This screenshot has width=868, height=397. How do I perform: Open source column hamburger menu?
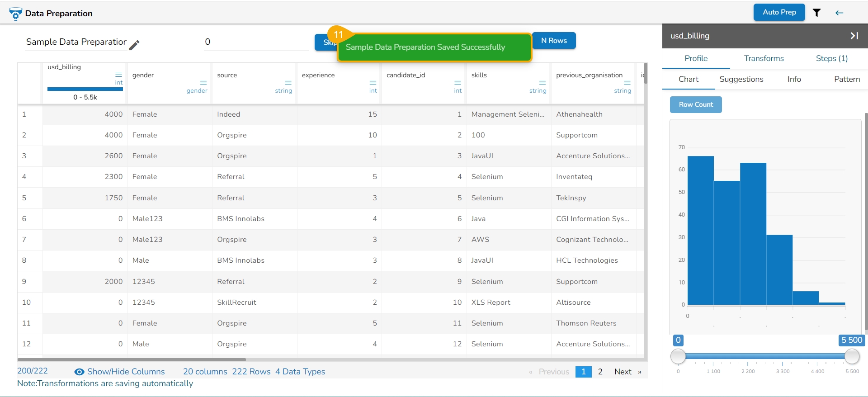click(288, 83)
